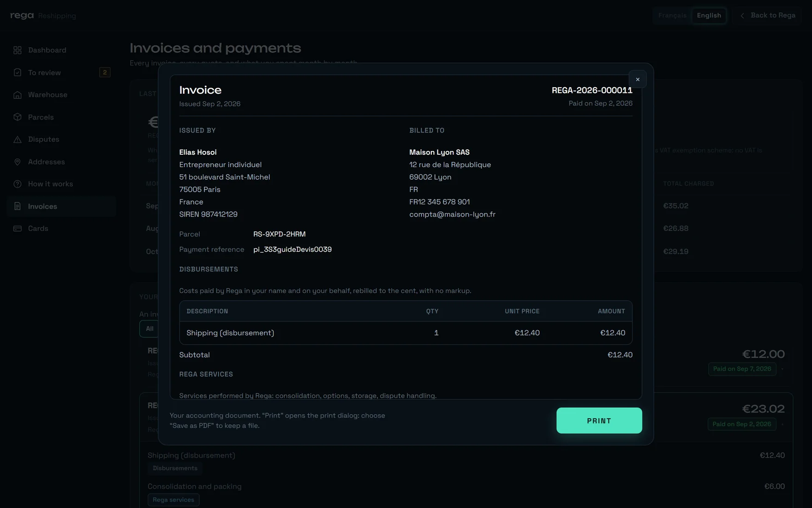Click the Addresses pin icon
This screenshot has width=812, height=508.
pos(18,162)
